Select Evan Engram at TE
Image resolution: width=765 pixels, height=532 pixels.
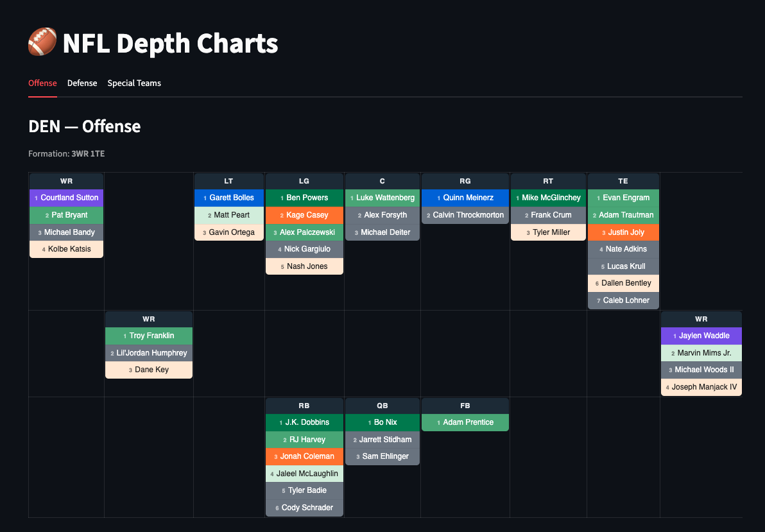tap(624, 198)
